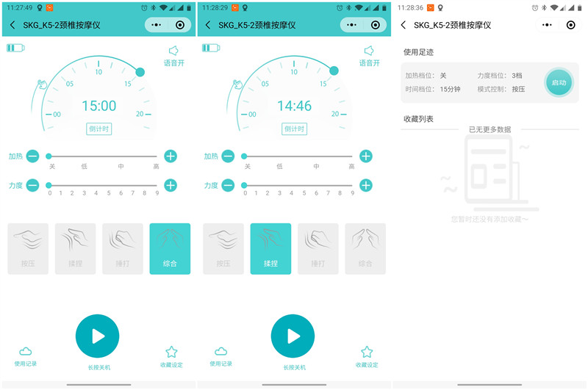Image resolution: width=588 pixels, height=390 pixels.
Task: Go back on the usage footprint screen
Action: pos(403,25)
